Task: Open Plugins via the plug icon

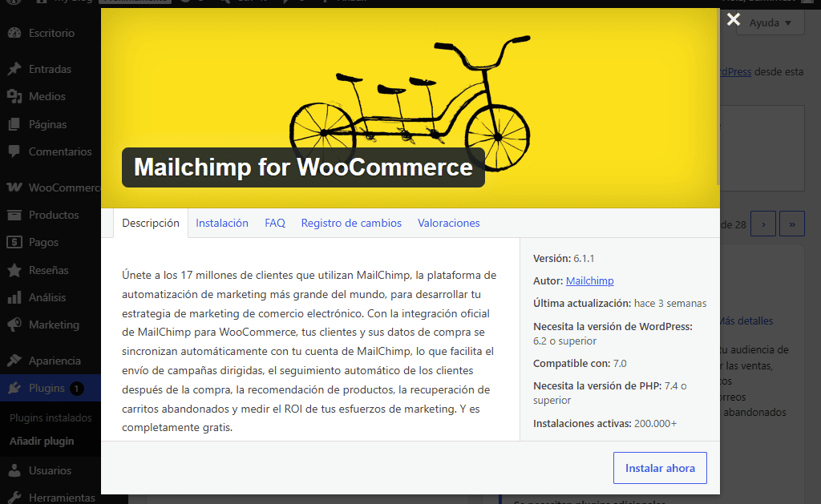Action: pyautogui.click(x=14, y=389)
